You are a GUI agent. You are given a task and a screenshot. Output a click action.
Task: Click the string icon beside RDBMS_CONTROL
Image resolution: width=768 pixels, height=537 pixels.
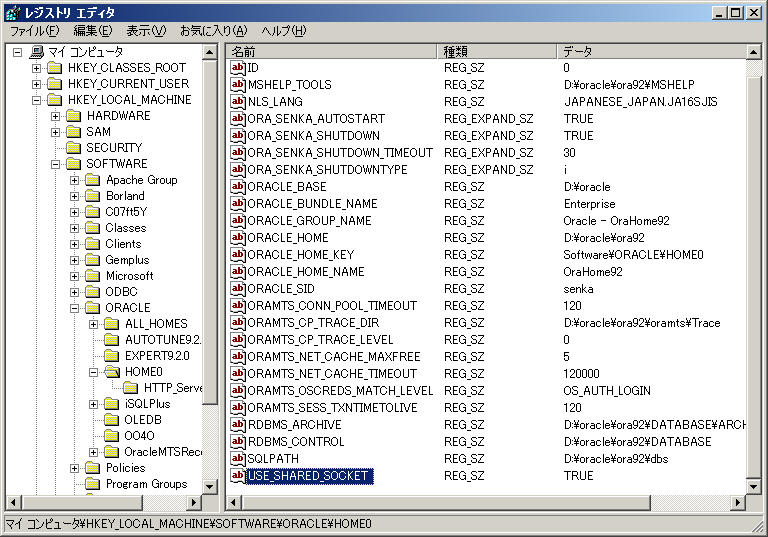tap(238, 441)
